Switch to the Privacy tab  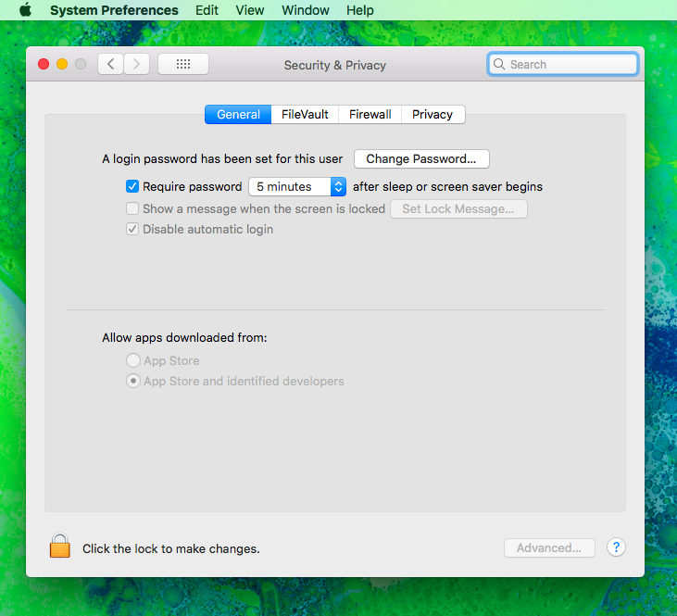click(x=433, y=115)
